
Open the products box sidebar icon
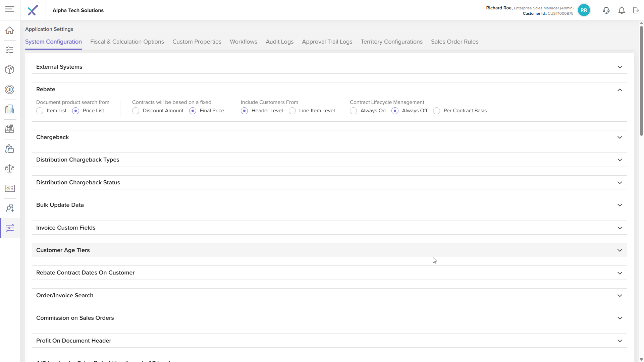10,70
